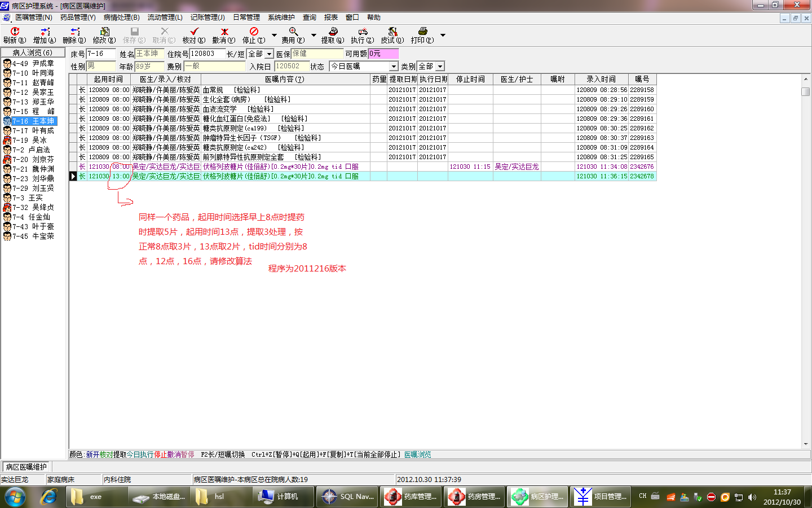Screen dimensions: 812x508
Task: Click the 糖类抗原测定(ca242) order row
Action: click(x=363, y=147)
